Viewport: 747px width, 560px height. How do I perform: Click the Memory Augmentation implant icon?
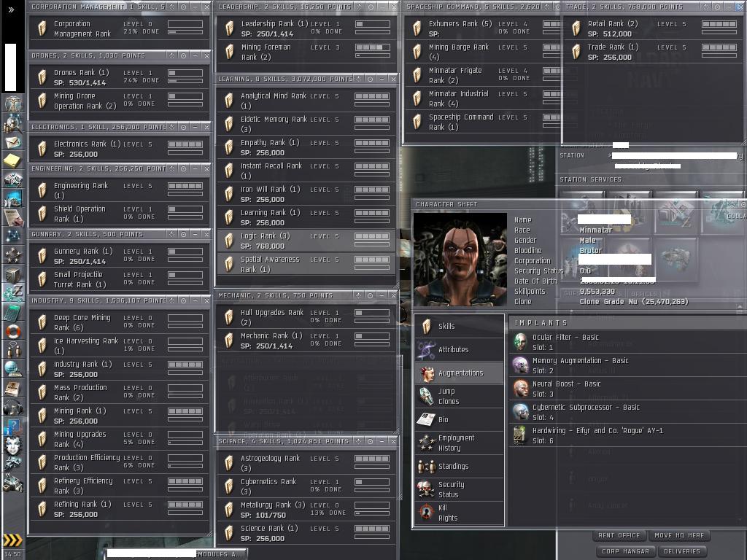[x=520, y=365]
